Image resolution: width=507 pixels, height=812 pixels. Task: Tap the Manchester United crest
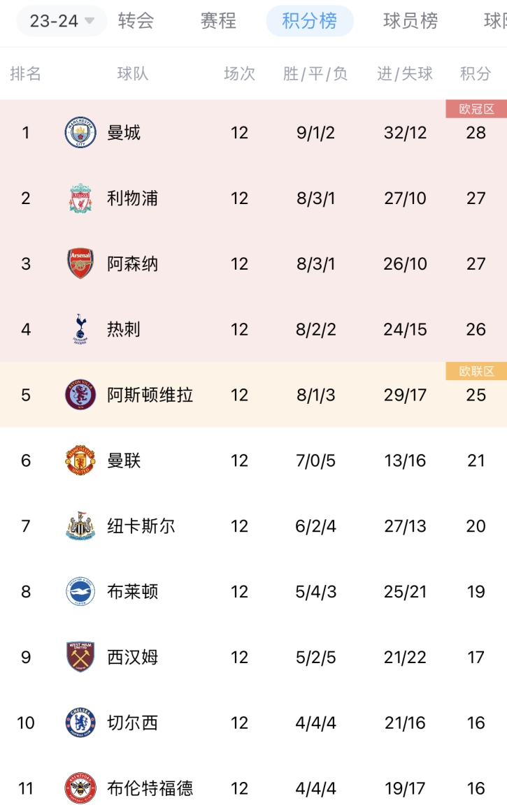pos(80,461)
